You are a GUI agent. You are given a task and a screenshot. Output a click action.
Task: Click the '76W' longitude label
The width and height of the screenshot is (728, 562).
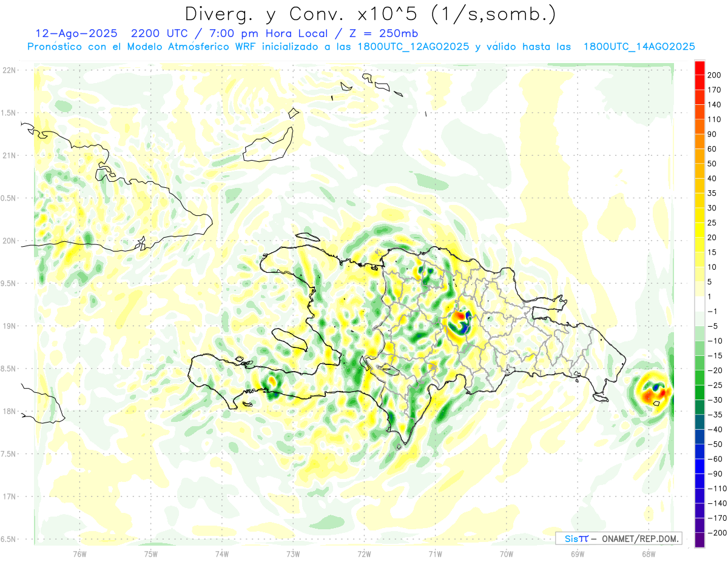point(79,554)
